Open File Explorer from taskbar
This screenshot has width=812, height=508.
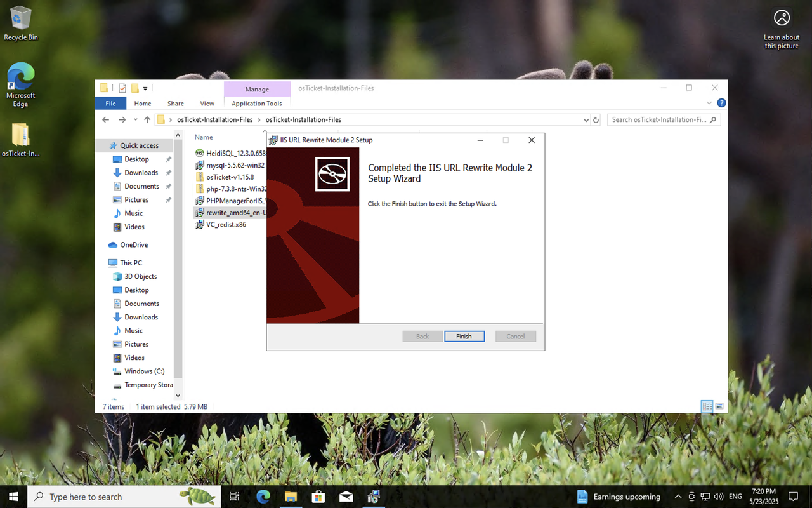(x=291, y=497)
